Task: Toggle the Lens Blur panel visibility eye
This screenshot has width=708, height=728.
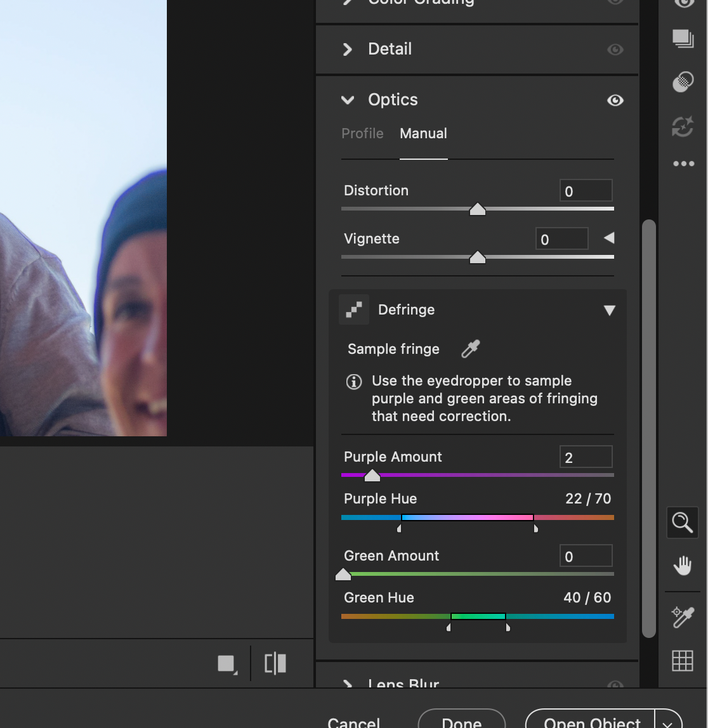Action: [615, 685]
